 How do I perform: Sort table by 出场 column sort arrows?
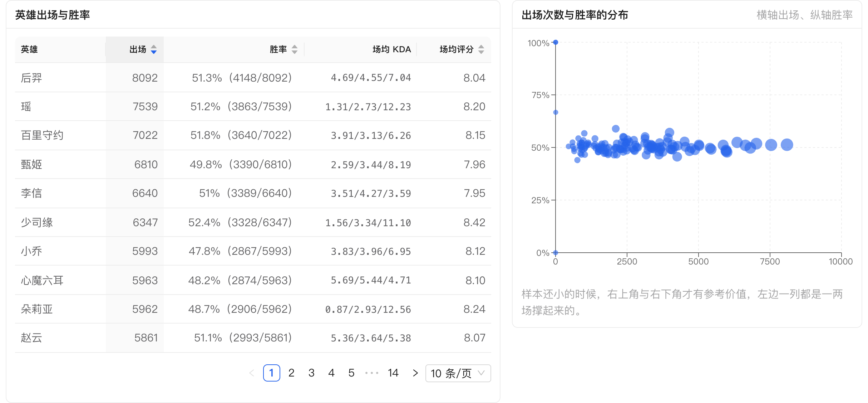[154, 49]
